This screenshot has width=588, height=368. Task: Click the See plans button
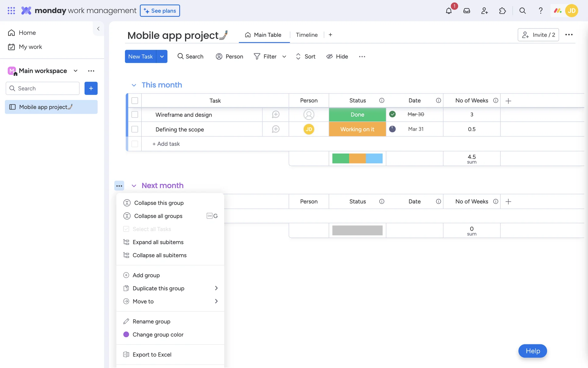160,11
